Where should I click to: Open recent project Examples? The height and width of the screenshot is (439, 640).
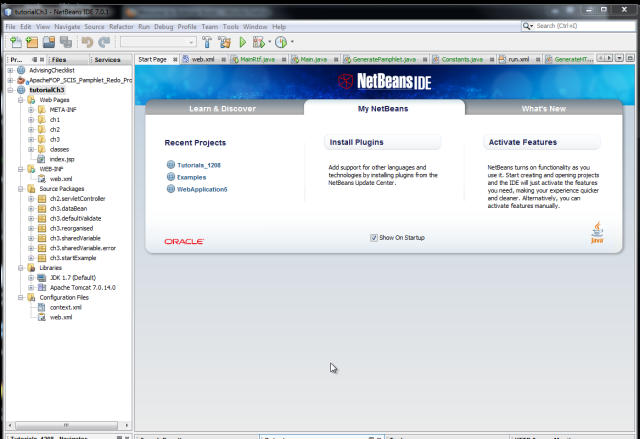pyautogui.click(x=191, y=177)
